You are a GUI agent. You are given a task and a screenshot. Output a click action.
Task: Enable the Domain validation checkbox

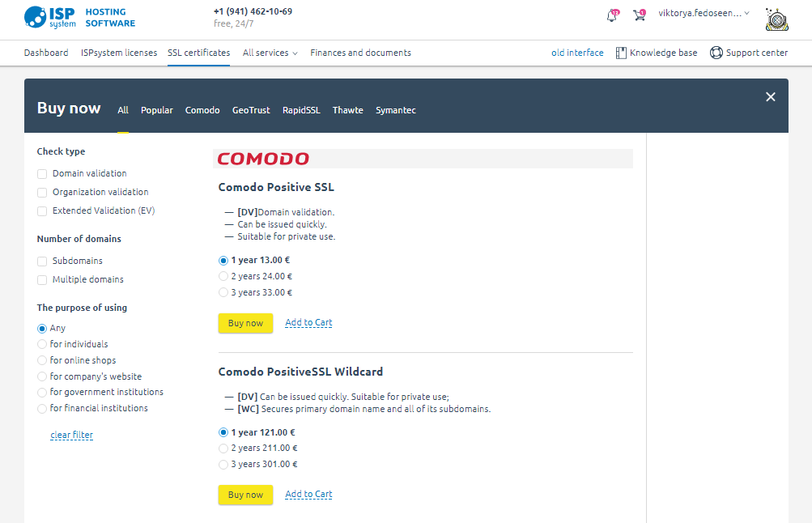(x=42, y=174)
